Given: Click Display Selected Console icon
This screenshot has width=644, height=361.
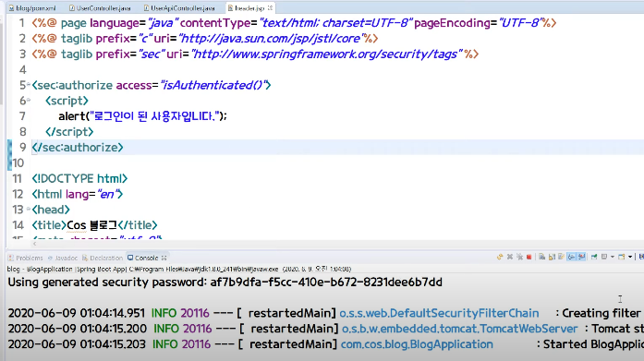Looking at the screenshot, I should [604, 257].
